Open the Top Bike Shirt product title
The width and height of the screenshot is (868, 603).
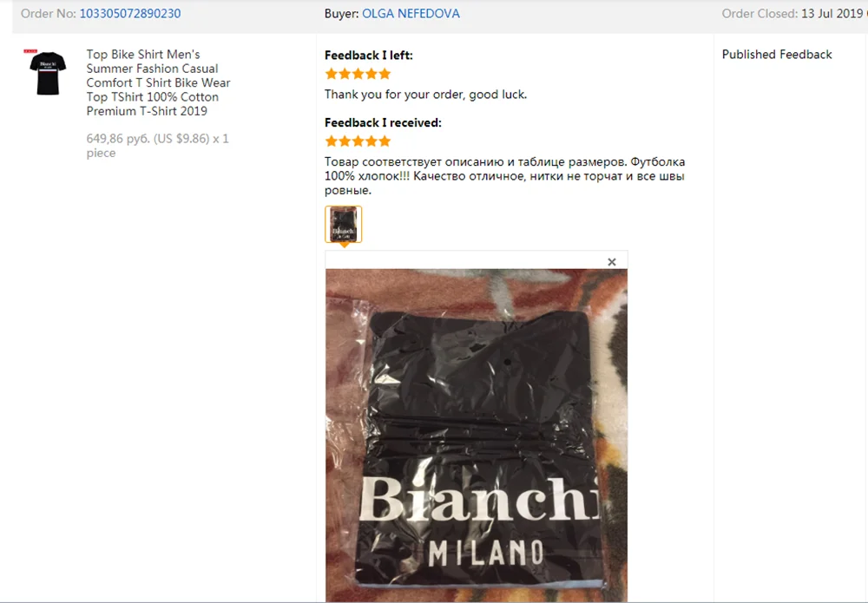tap(158, 82)
